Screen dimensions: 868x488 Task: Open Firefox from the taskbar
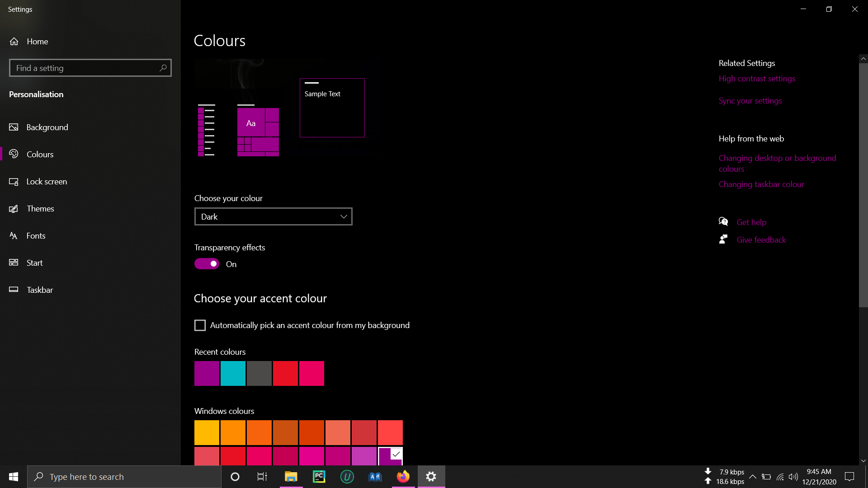tap(403, 477)
